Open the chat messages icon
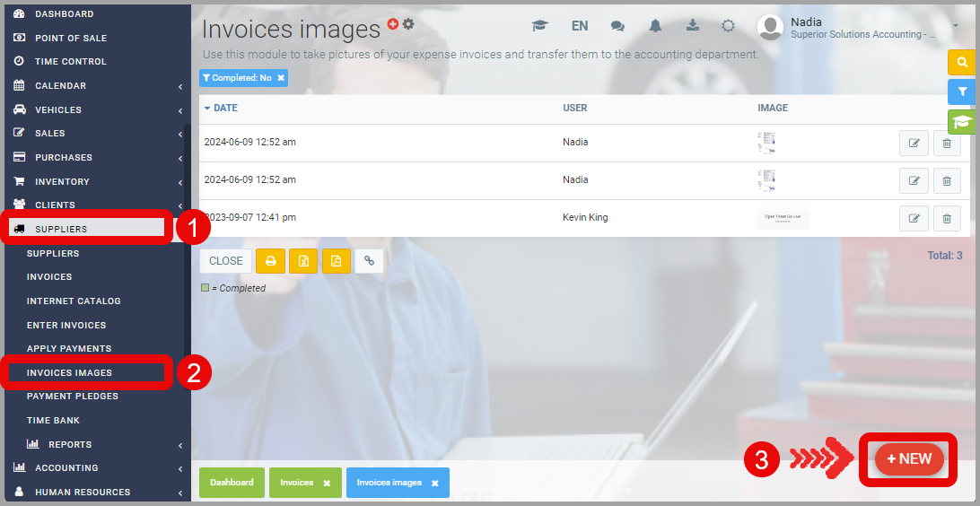 617,26
